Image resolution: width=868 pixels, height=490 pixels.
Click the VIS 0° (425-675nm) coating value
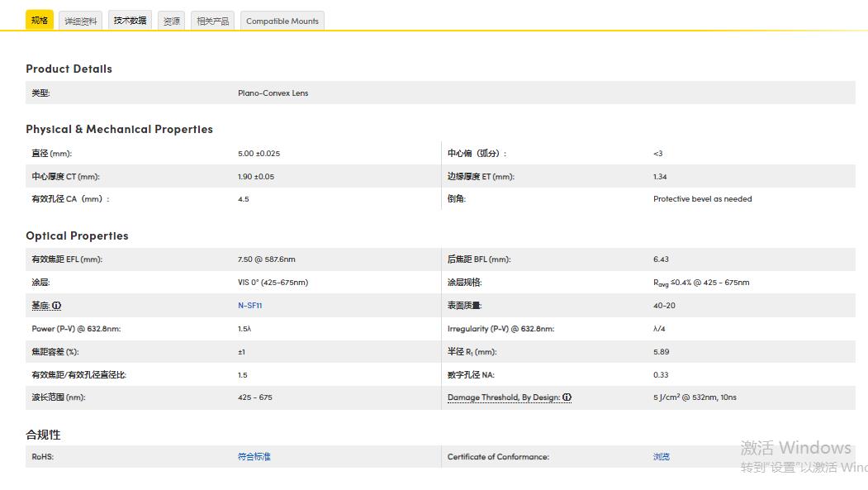273,283
